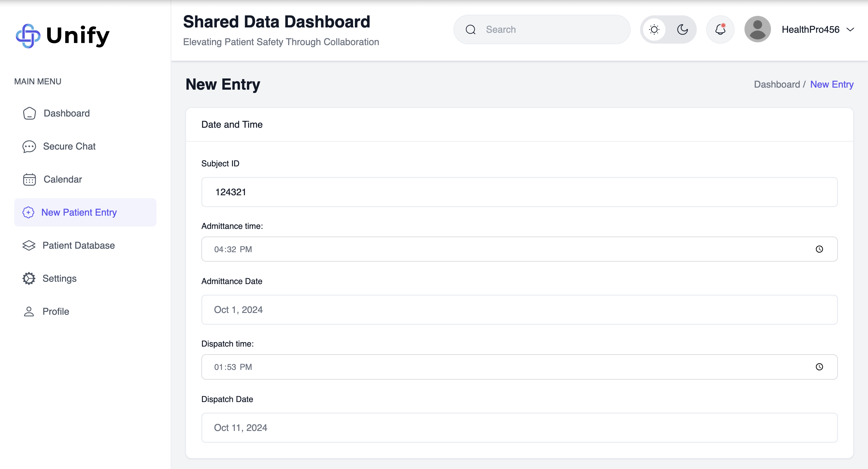Click the Calendar icon in sidebar
Image resolution: width=868 pixels, height=469 pixels.
(29, 179)
